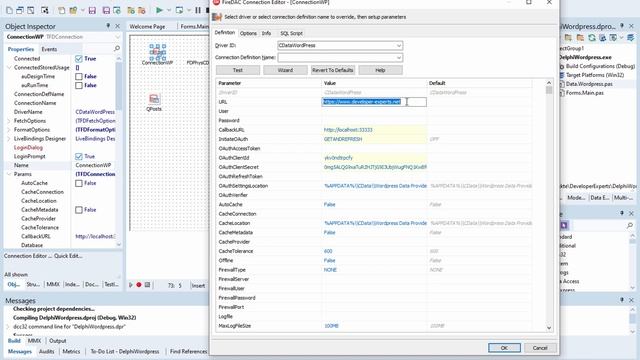Viewport: 640px width, 360px height.
Task: Open the Find References tab
Action: 188,351
